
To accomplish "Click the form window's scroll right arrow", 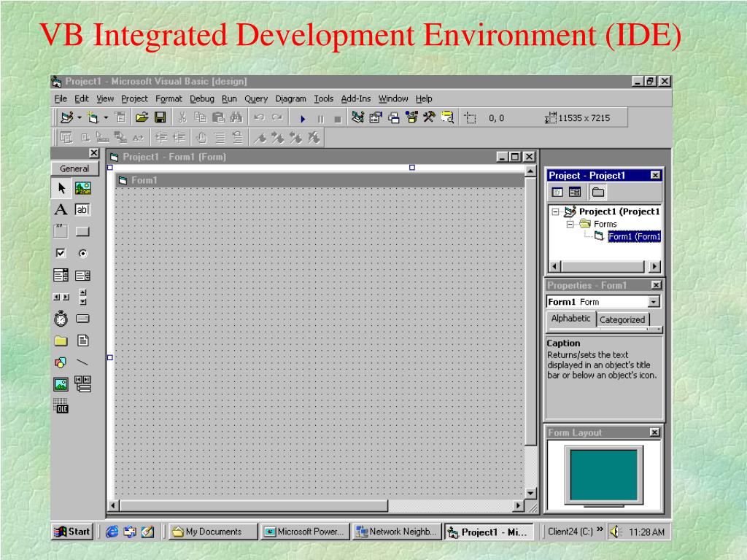I will [x=519, y=505].
